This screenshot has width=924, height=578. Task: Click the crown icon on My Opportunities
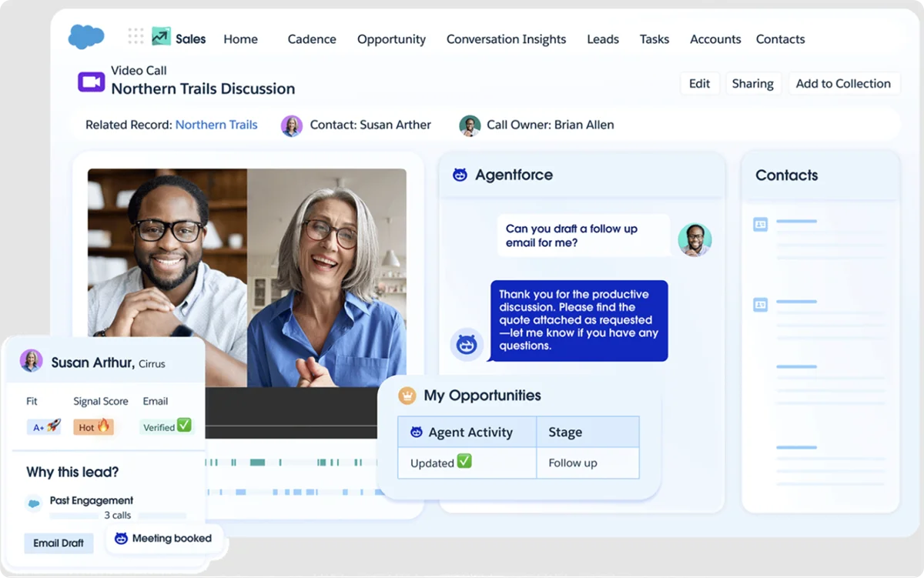[409, 395]
